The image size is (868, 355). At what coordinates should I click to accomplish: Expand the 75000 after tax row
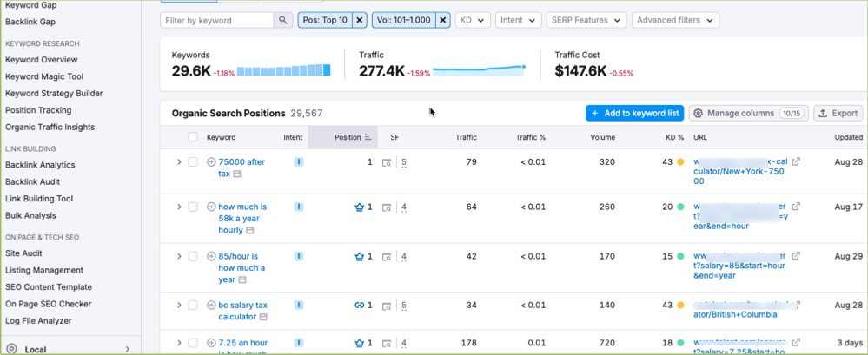click(x=179, y=162)
